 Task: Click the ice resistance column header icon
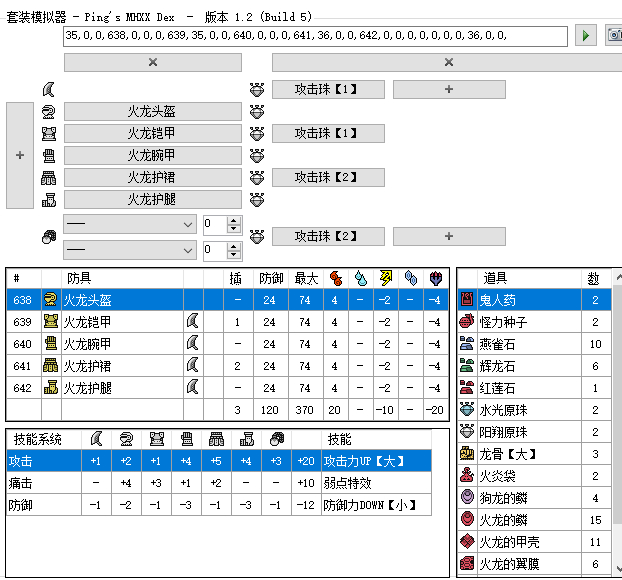pyautogui.click(x=411, y=278)
